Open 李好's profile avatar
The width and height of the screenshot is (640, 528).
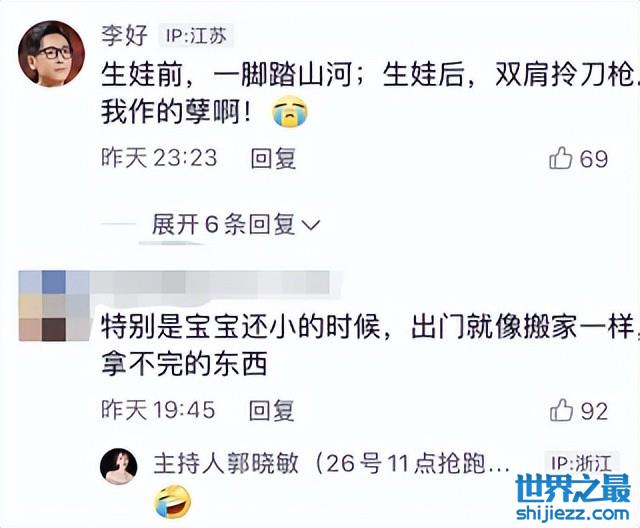[51, 54]
